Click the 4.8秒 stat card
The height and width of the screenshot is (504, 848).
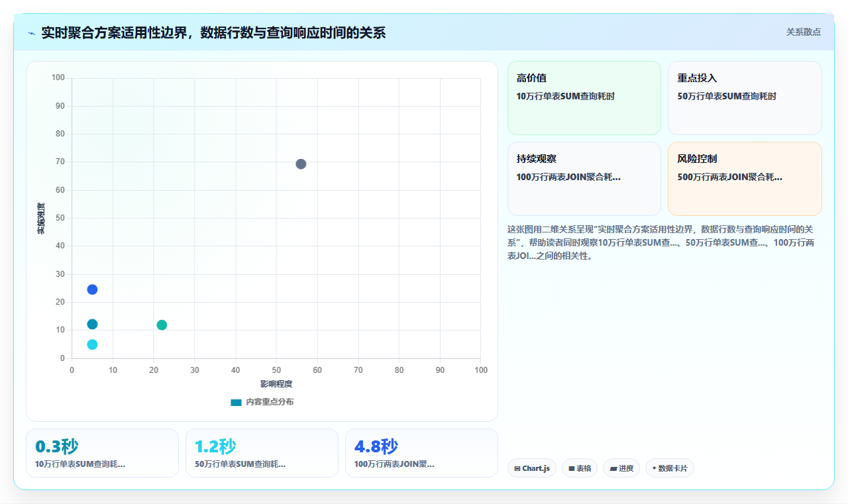pos(421,453)
